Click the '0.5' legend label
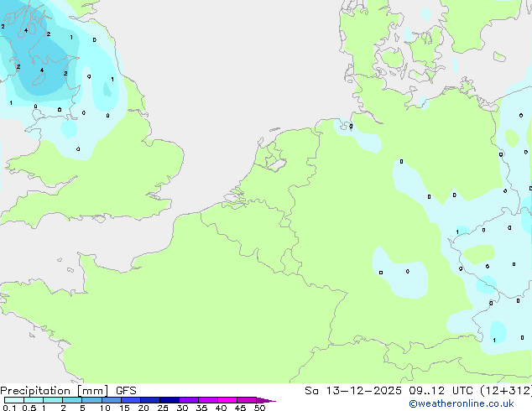This screenshot has width=532, height=411. pos(29,408)
